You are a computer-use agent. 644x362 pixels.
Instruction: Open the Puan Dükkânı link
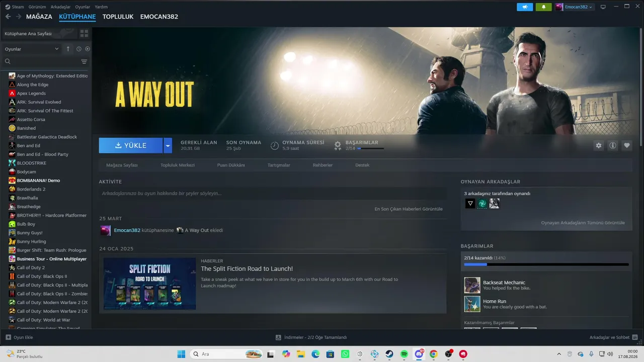point(231,165)
